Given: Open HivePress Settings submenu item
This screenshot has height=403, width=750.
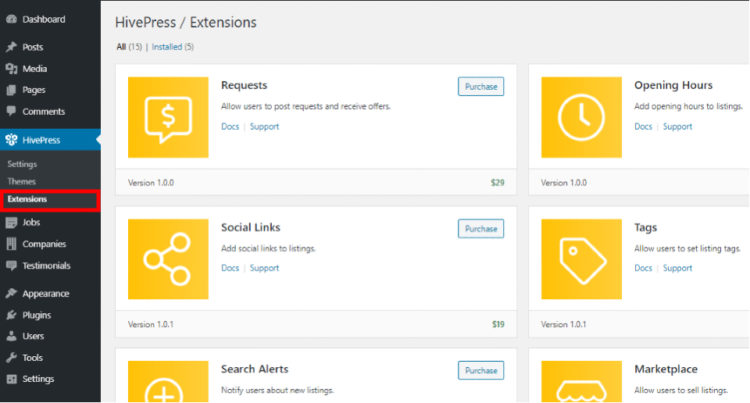Looking at the screenshot, I should coord(22,164).
